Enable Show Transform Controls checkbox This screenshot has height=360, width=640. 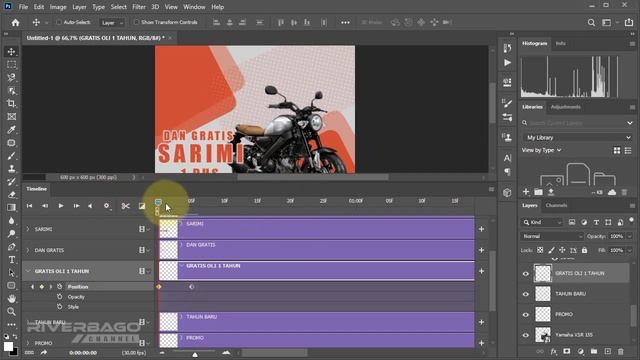click(137, 22)
